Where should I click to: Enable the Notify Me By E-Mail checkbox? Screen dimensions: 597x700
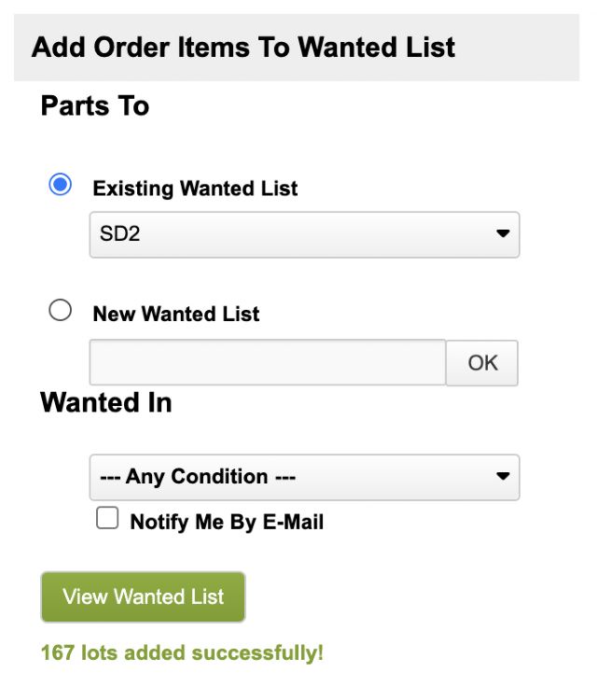[107, 519]
